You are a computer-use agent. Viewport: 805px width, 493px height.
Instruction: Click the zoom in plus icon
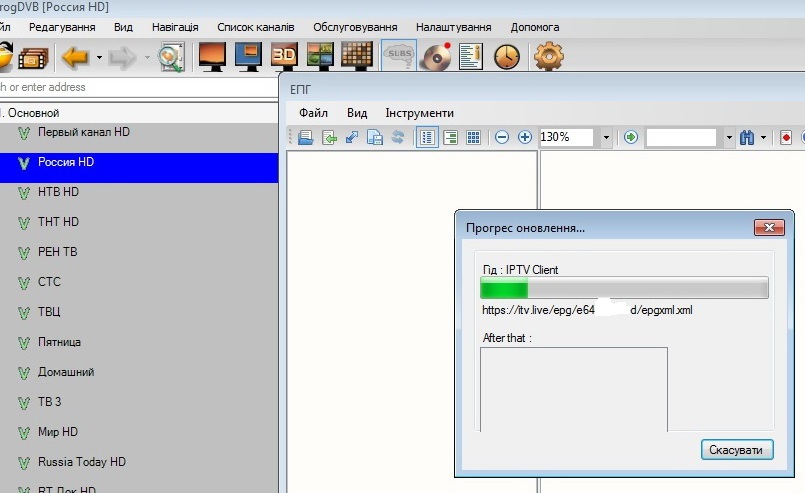tap(525, 137)
